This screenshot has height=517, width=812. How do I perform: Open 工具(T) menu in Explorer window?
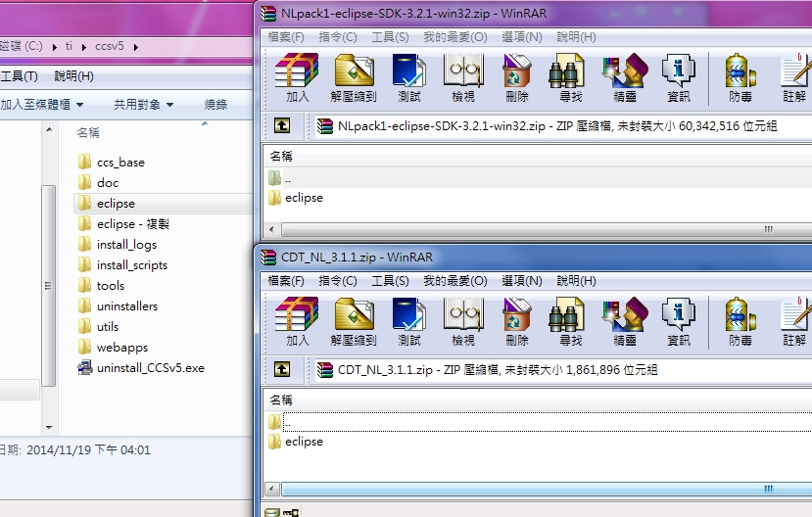[20, 76]
